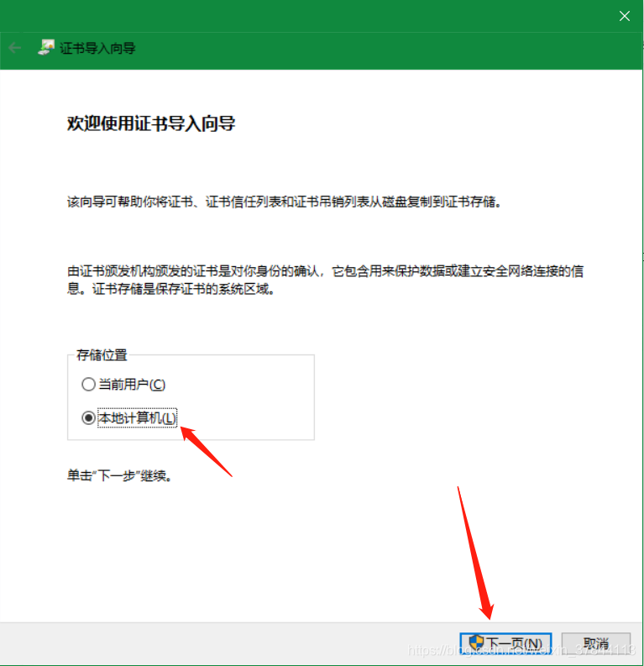Click the 存储位置 group label
This screenshot has width=644, height=666.
coord(102,354)
